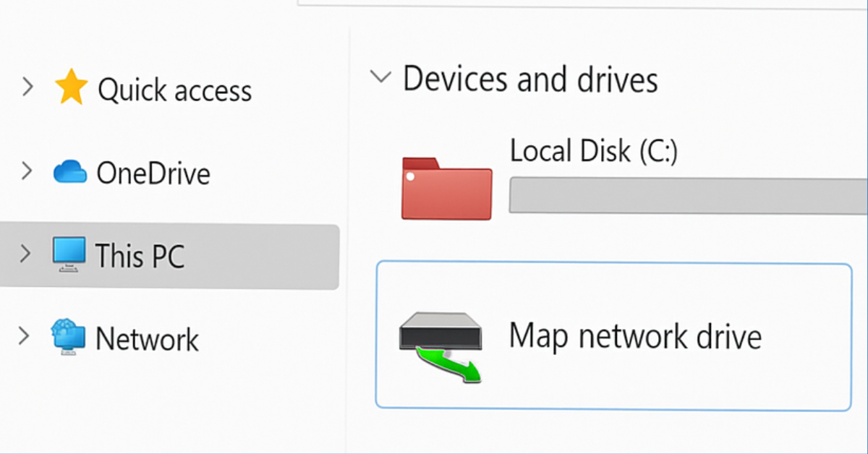Click the yellow star Quick access icon

71,87
